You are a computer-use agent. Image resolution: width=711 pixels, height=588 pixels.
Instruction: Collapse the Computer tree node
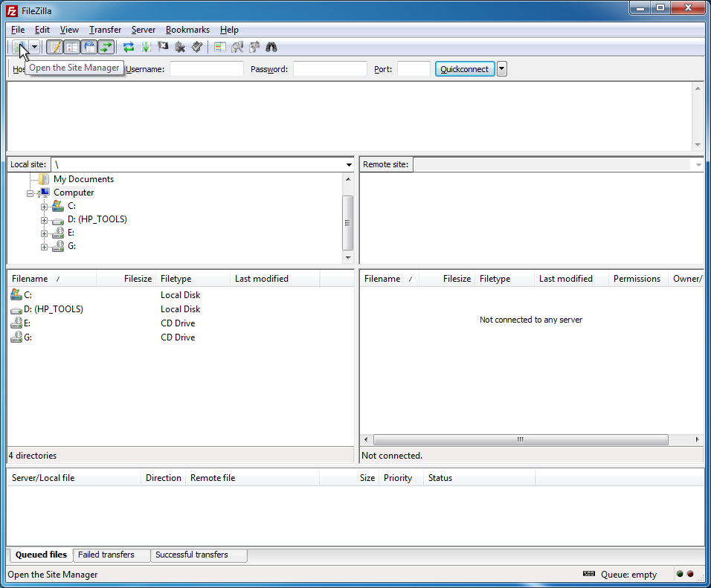[x=30, y=193]
